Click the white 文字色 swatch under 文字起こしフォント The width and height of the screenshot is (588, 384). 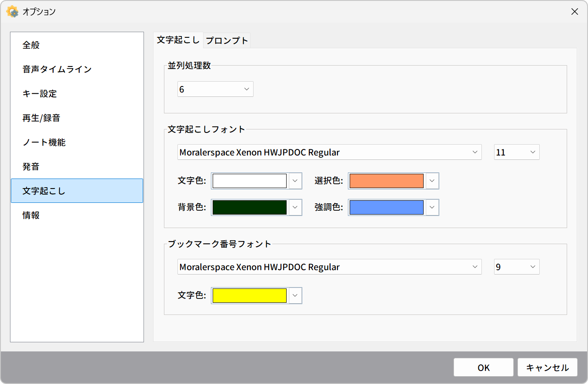(250, 181)
